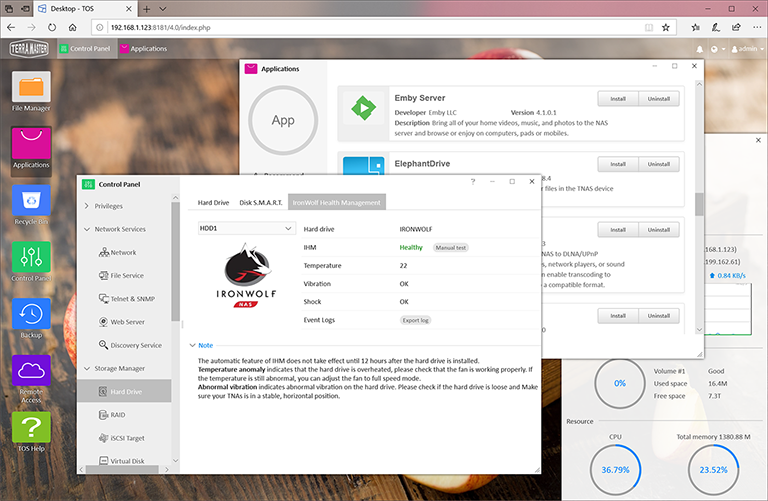Add page to favorites star icon
The height and width of the screenshot is (501, 768).
tap(665, 27)
